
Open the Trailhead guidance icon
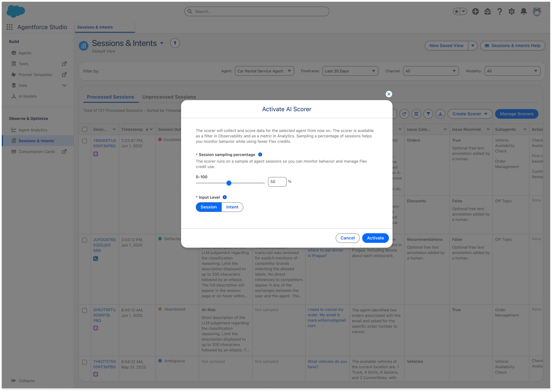click(488, 11)
